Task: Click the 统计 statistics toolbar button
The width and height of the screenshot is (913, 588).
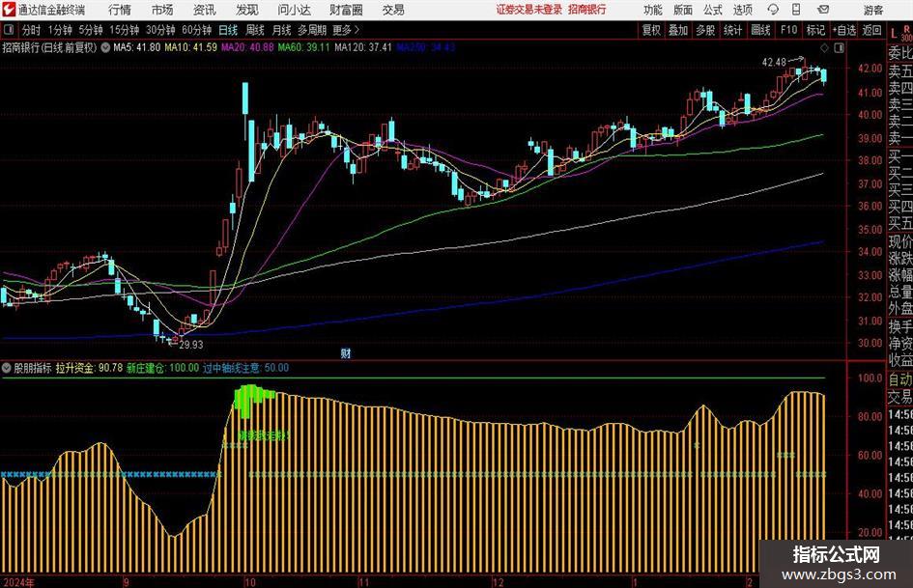Action: tap(732, 30)
